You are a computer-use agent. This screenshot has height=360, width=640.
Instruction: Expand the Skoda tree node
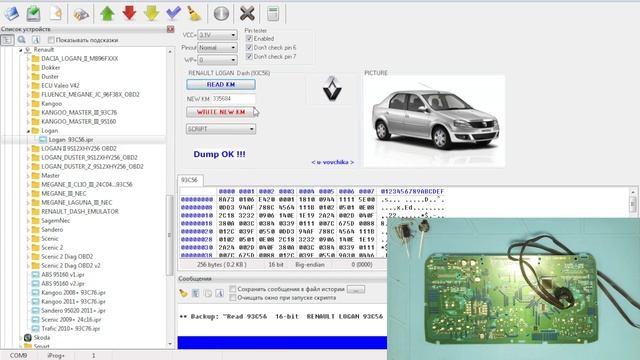point(21,338)
